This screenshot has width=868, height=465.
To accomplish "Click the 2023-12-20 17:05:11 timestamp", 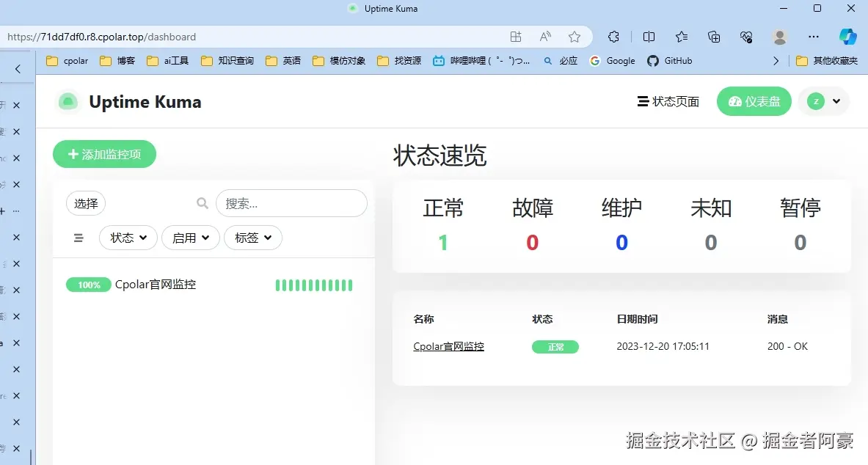I will click(x=663, y=346).
